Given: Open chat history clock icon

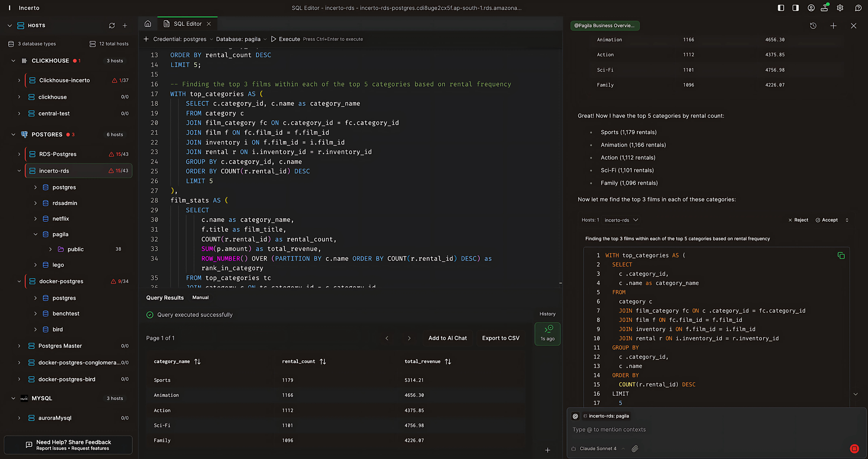Looking at the screenshot, I should pos(813,26).
